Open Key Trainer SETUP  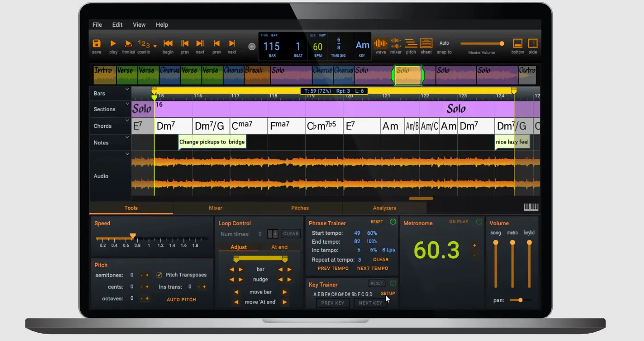tap(388, 293)
